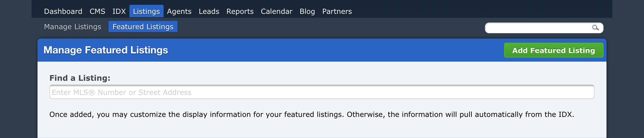Open the Dashboard menu item
This screenshot has height=138, width=644.
point(63,11)
